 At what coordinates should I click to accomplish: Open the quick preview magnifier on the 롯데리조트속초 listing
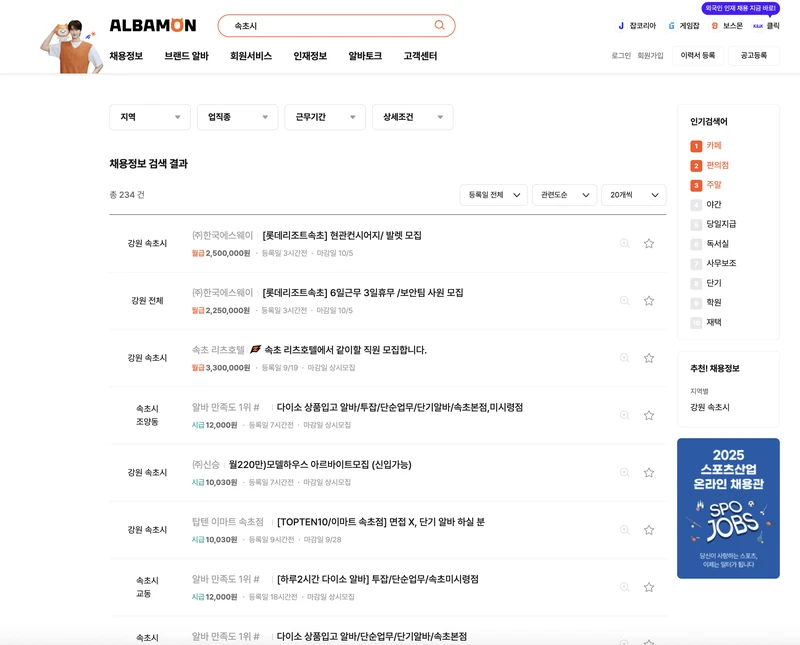622,243
